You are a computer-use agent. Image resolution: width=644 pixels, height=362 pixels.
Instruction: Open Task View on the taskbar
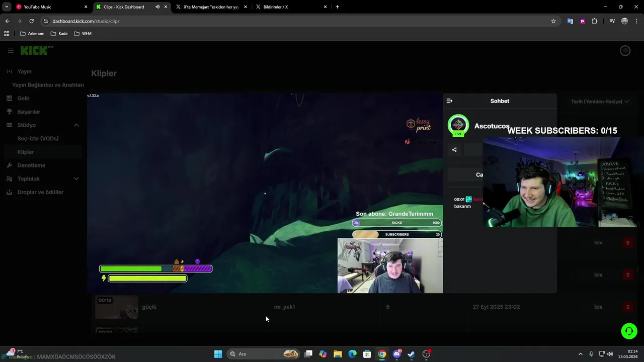[x=308, y=354]
